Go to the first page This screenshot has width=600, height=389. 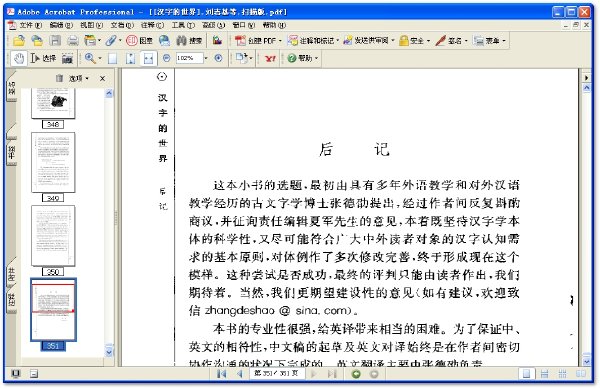pos(221,374)
